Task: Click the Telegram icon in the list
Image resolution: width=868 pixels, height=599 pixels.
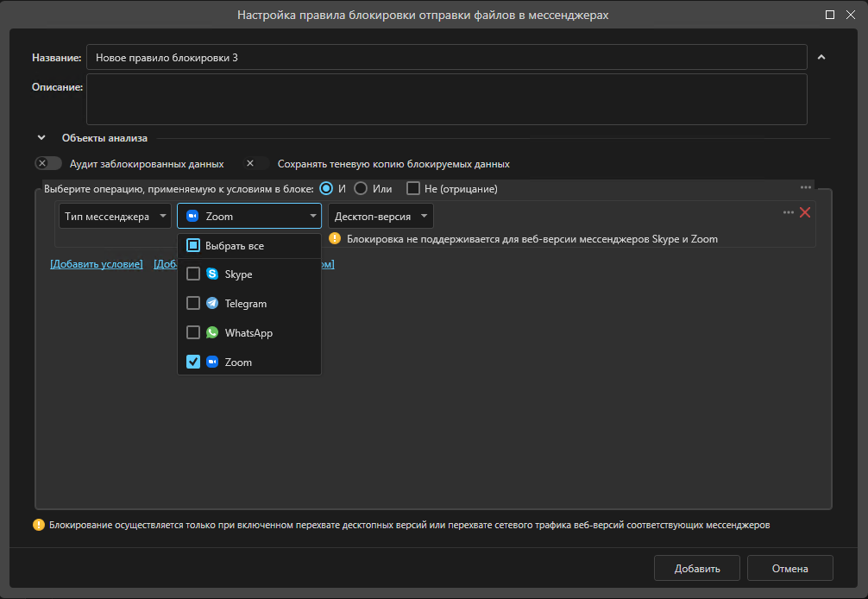Action: [x=212, y=303]
